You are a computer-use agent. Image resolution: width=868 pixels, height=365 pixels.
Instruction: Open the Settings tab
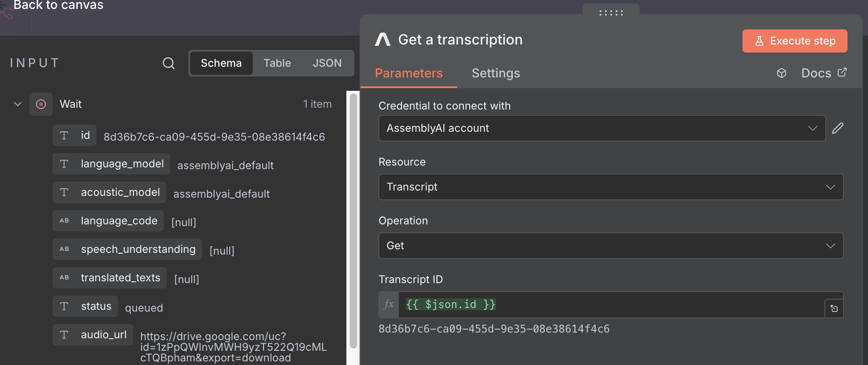[495, 73]
